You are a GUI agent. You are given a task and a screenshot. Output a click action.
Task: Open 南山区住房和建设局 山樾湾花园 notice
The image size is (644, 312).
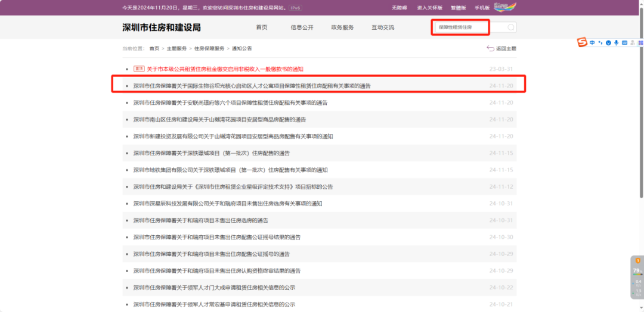coord(219,119)
